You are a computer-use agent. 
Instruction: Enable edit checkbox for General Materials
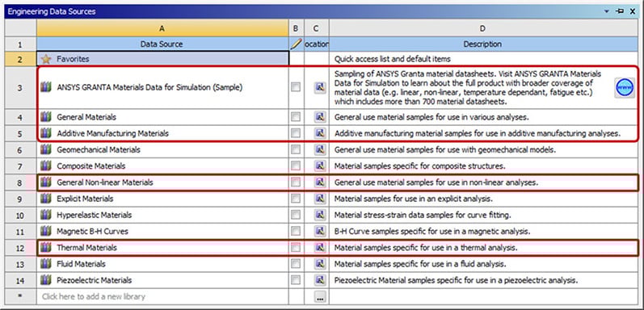click(x=295, y=117)
